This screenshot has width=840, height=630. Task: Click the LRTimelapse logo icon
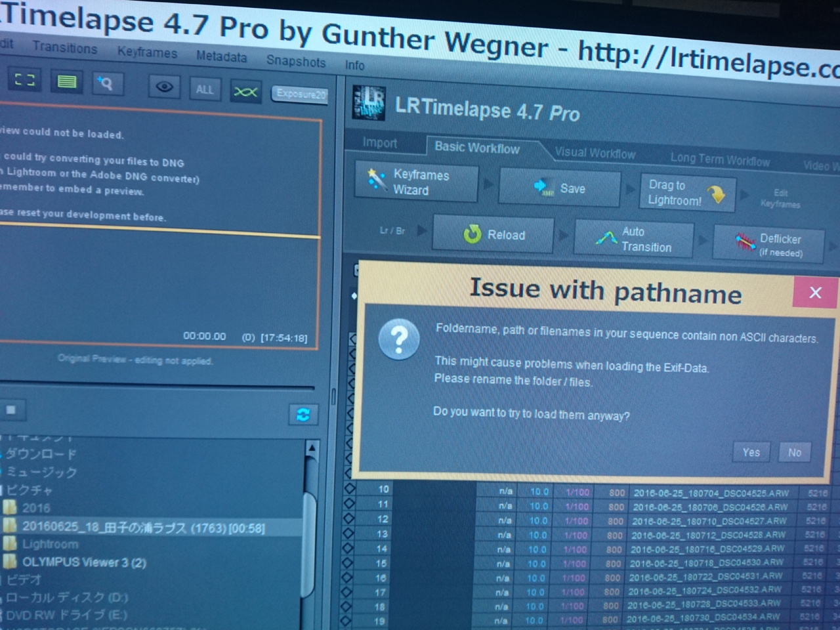tap(369, 104)
